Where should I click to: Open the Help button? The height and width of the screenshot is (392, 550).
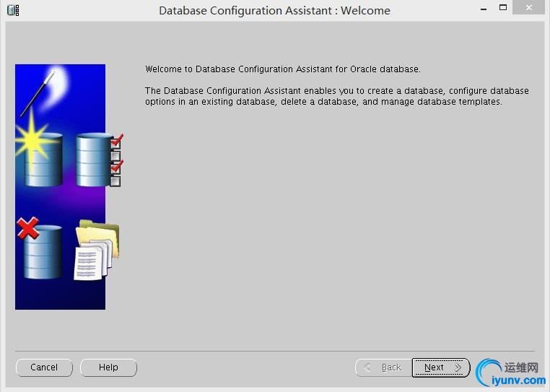[108, 367]
